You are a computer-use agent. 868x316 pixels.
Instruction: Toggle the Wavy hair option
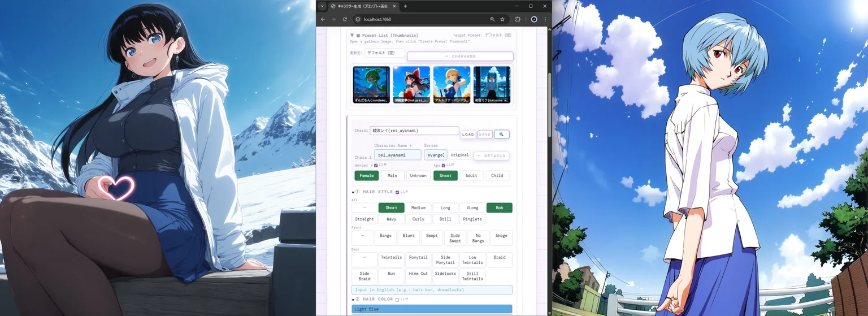(392, 219)
